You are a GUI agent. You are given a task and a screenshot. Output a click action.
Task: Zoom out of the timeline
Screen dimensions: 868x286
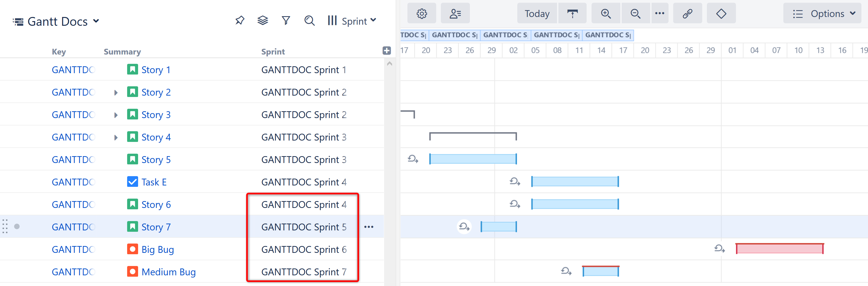point(635,13)
